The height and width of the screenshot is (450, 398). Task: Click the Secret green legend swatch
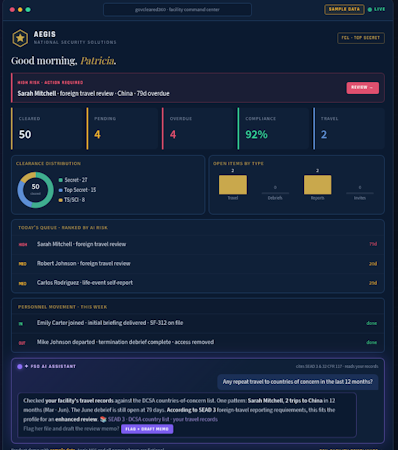tap(61, 180)
